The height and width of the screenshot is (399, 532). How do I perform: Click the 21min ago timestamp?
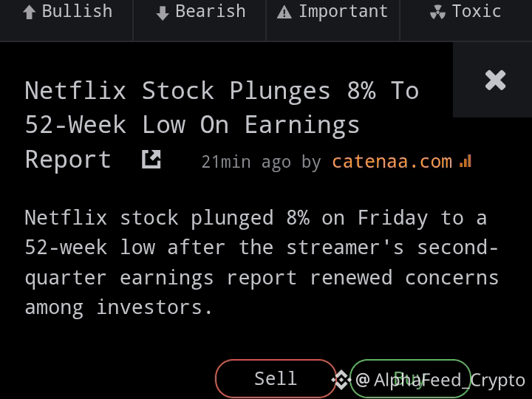click(246, 162)
